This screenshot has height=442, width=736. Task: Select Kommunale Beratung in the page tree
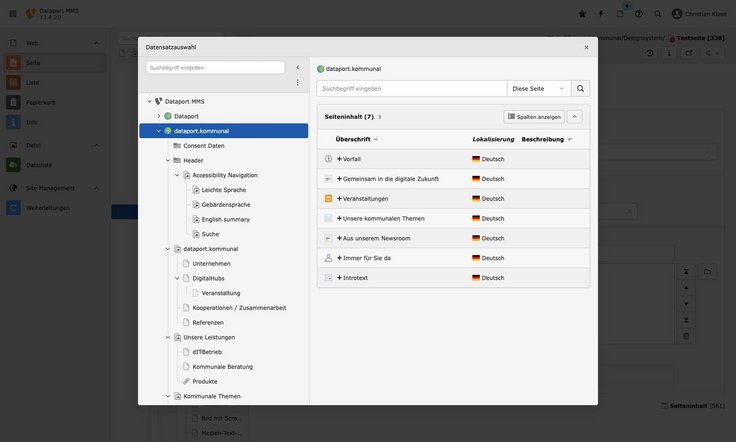click(222, 366)
